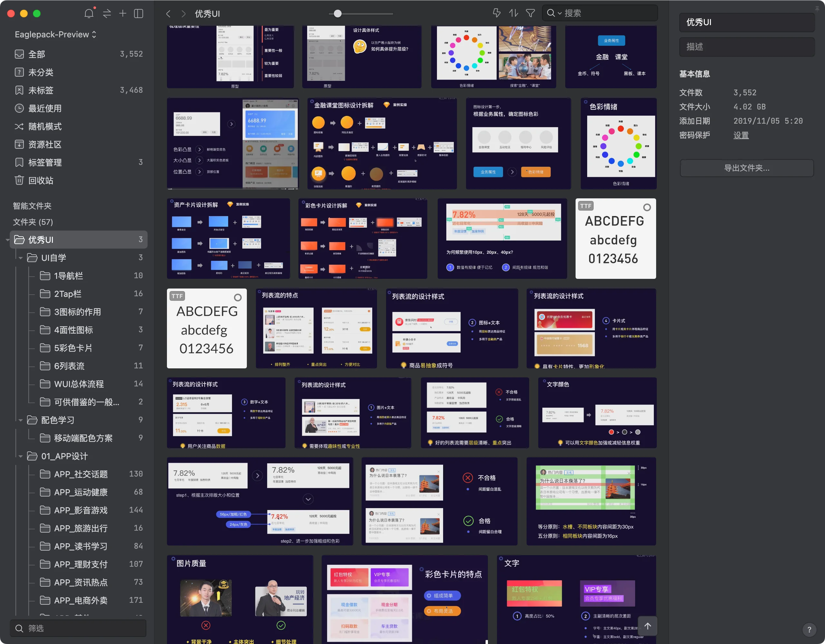This screenshot has height=644, width=825.
Task: Click the help question mark icon
Action: pyautogui.click(x=809, y=629)
